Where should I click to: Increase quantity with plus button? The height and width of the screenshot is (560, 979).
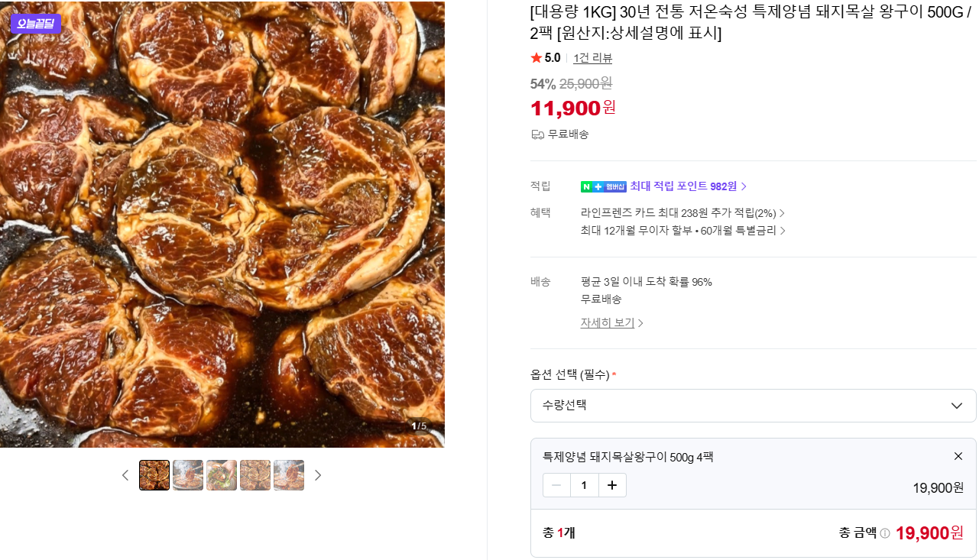612,485
